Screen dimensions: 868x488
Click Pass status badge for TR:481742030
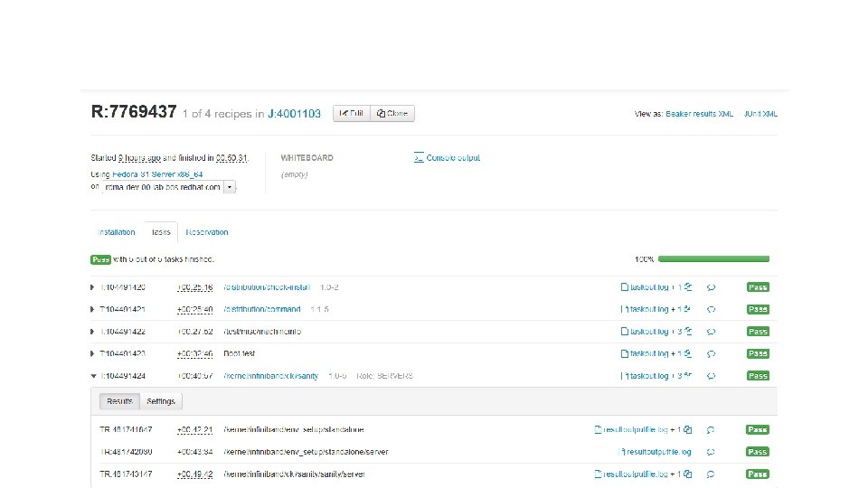[758, 452]
